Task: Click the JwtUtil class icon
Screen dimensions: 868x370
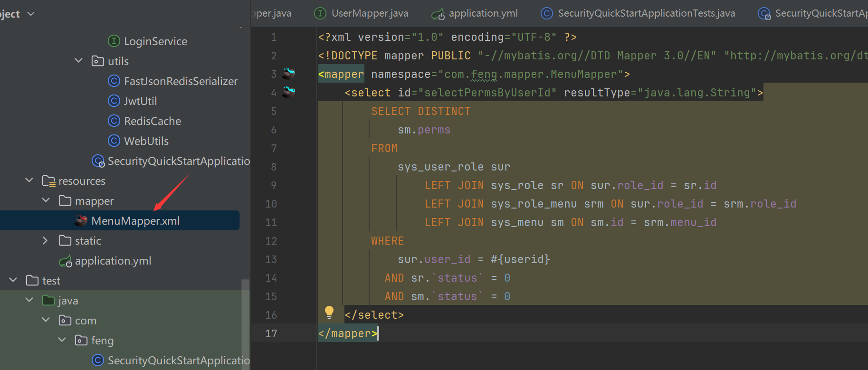Action: 114,101
